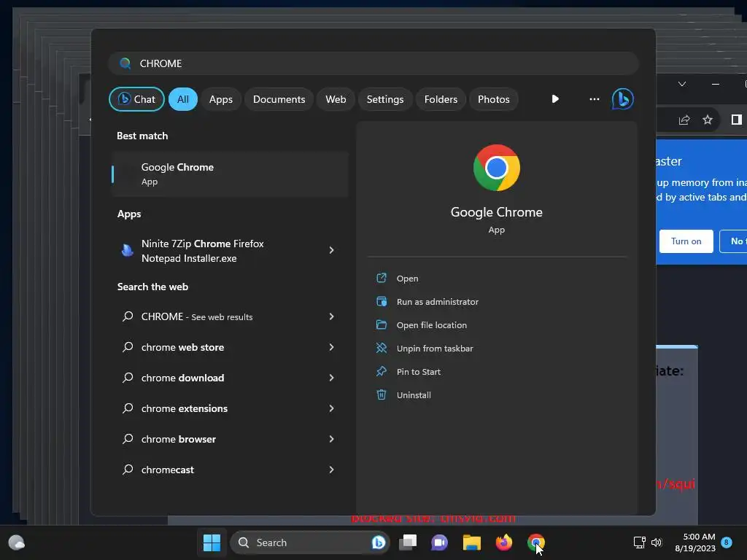Screen dimensions: 747x560
Task: Click the network icon in system tray
Action: click(639, 542)
